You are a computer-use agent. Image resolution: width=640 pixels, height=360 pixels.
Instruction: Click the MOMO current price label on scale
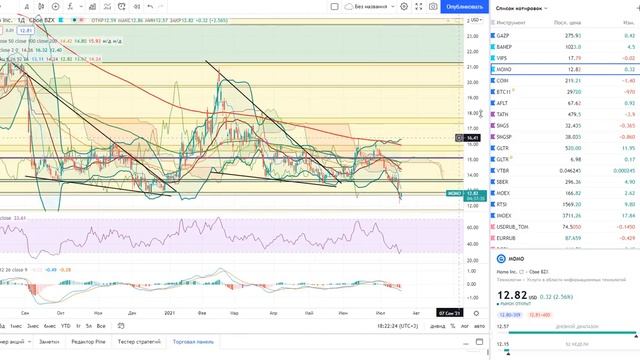(467, 196)
